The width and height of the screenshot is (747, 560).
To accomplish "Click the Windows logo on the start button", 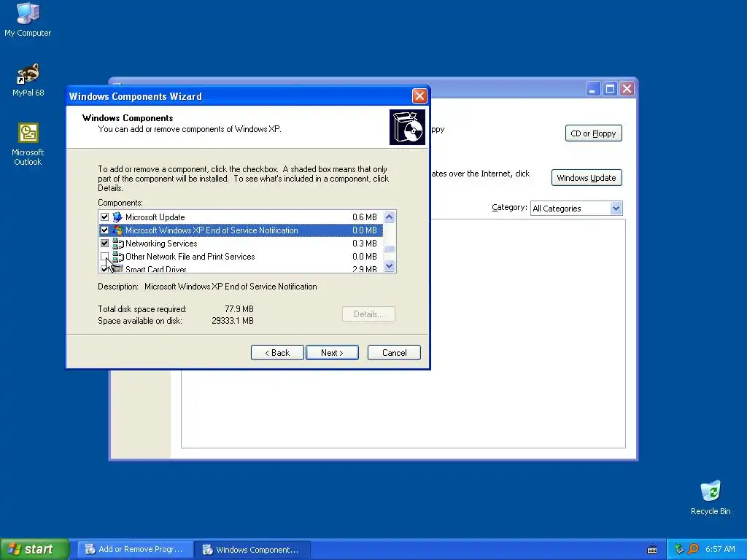I will (15, 549).
